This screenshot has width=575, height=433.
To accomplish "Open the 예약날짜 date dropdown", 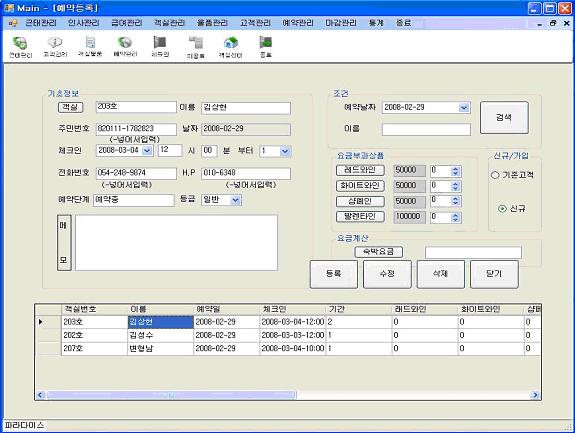I will point(464,108).
